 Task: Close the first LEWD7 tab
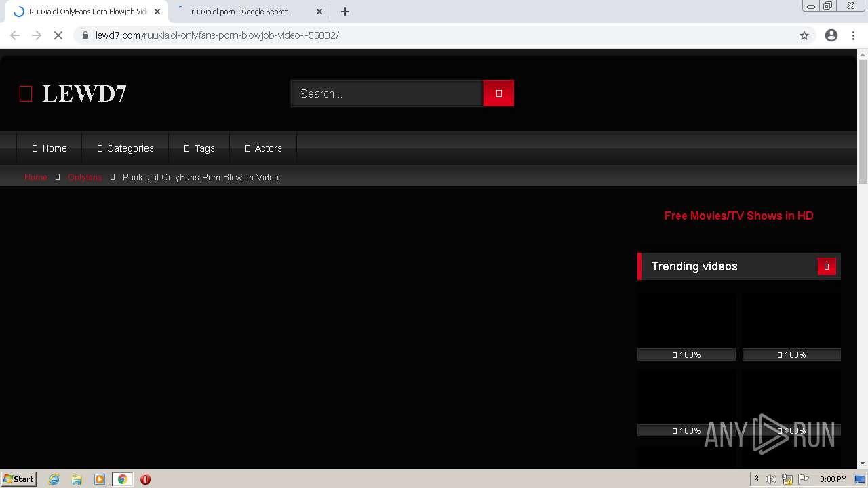(157, 12)
